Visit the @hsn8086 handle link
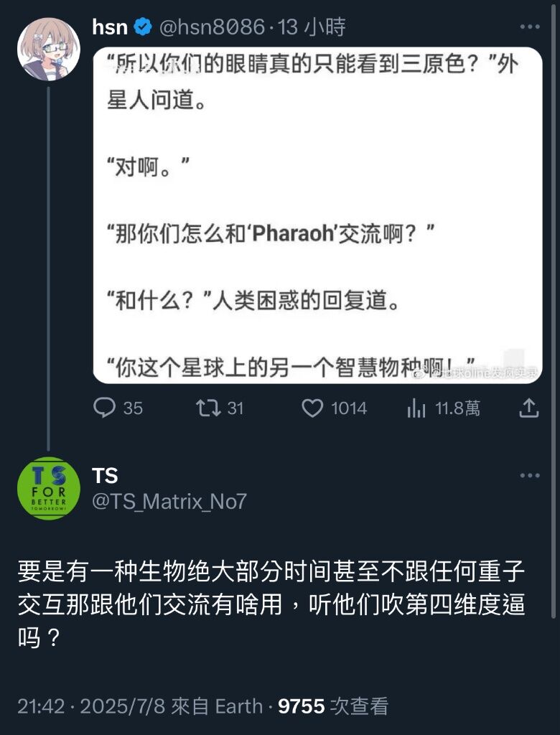 pos(212,27)
